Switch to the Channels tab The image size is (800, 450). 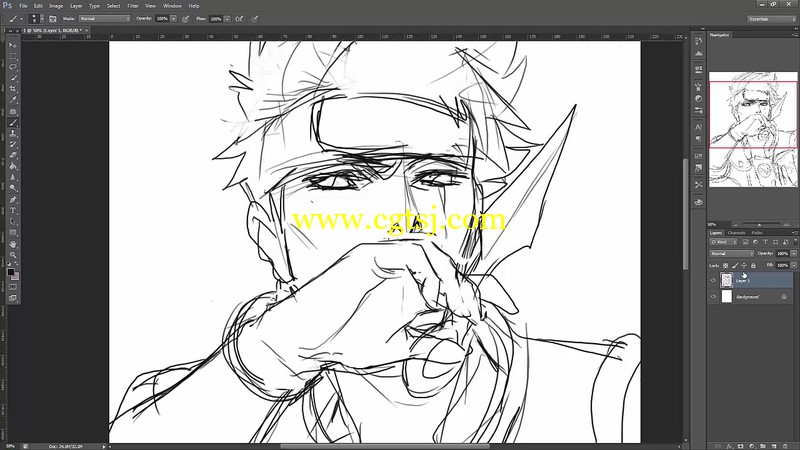click(736, 233)
